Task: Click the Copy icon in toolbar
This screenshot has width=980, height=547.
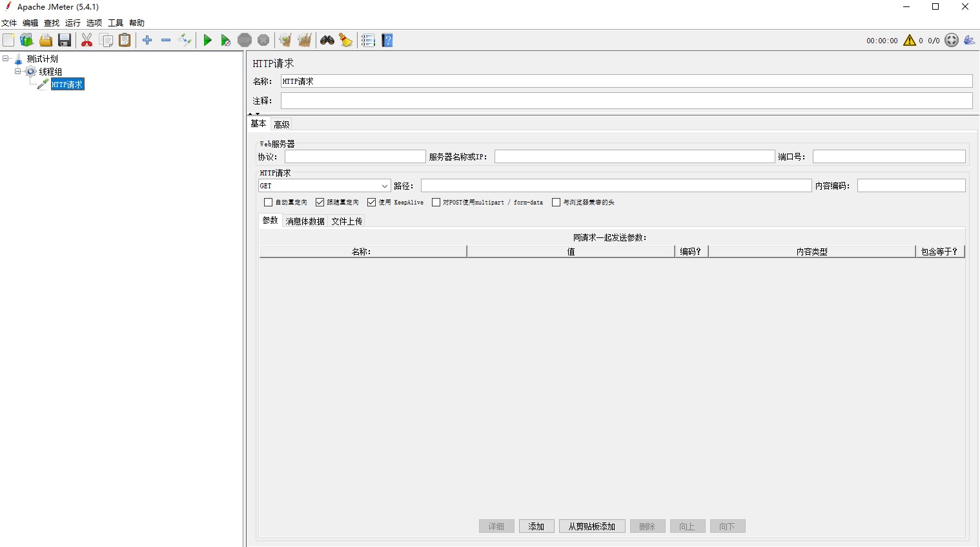Action: click(x=106, y=40)
